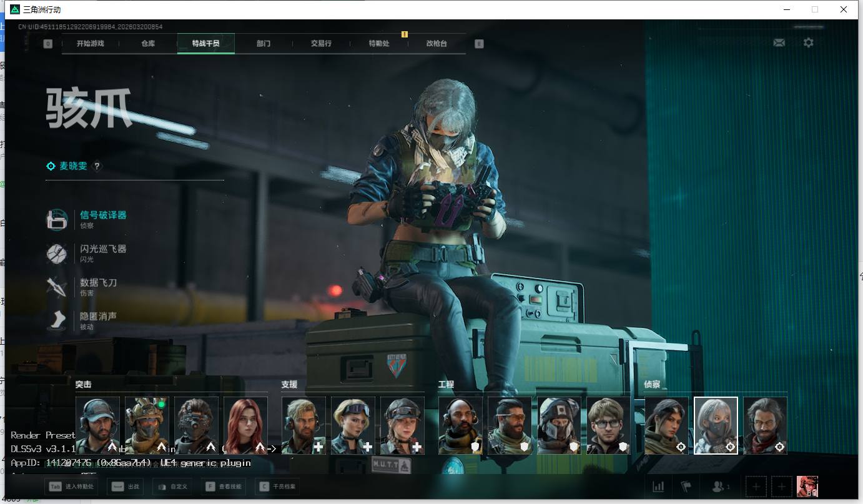
Task: Select engineer operator with black-rimmed glasses
Action: click(x=609, y=425)
